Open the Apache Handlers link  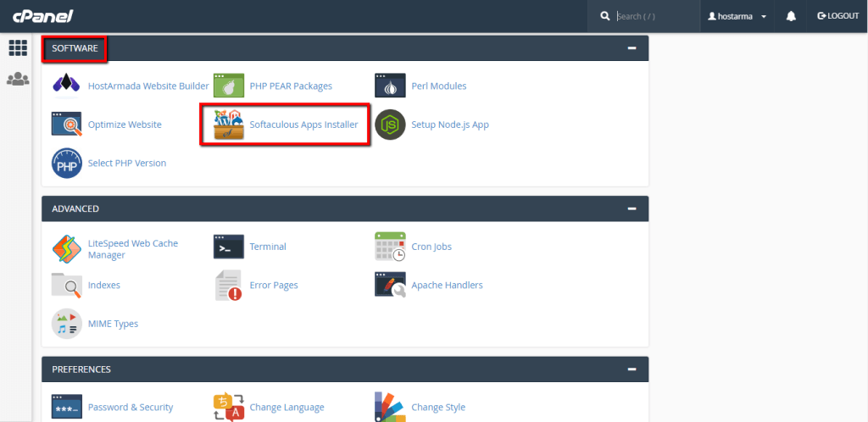(x=447, y=286)
